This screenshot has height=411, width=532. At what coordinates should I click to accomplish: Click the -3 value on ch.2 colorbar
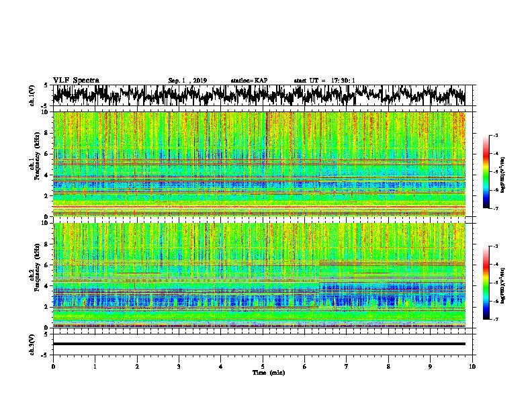pos(495,246)
